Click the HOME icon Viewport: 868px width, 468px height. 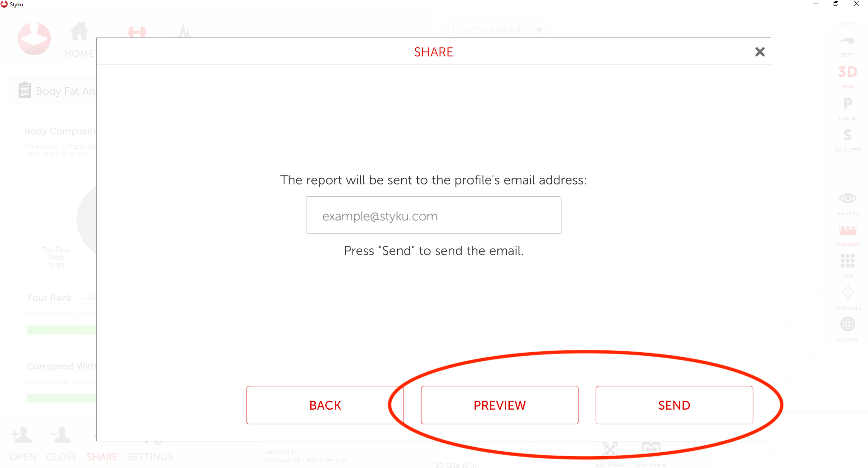tap(79, 33)
